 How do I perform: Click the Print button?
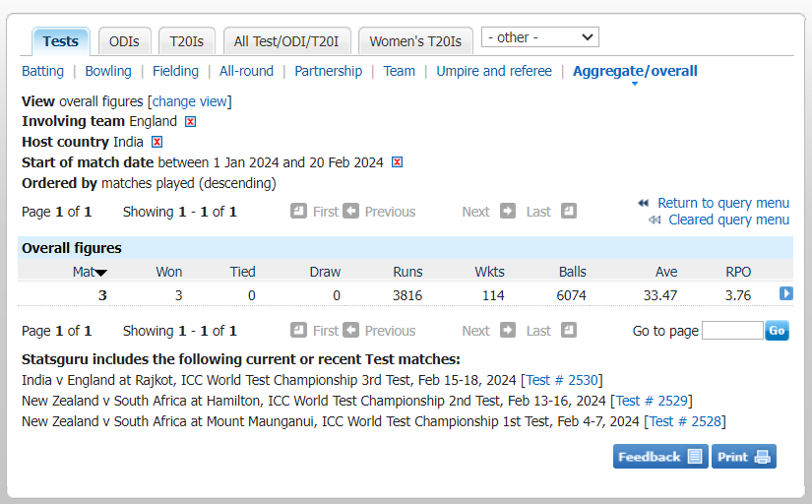click(x=744, y=457)
